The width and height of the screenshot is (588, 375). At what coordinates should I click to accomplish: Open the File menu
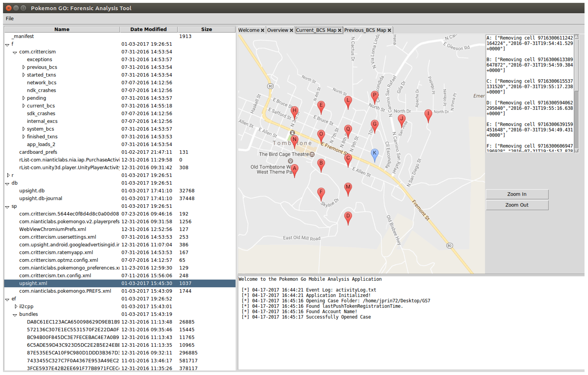[10, 19]
